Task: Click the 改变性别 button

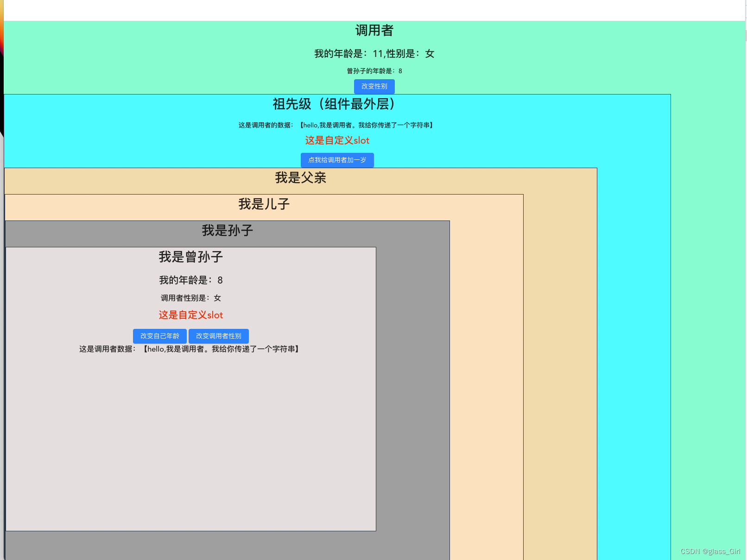Action: [x=374, y=86]
